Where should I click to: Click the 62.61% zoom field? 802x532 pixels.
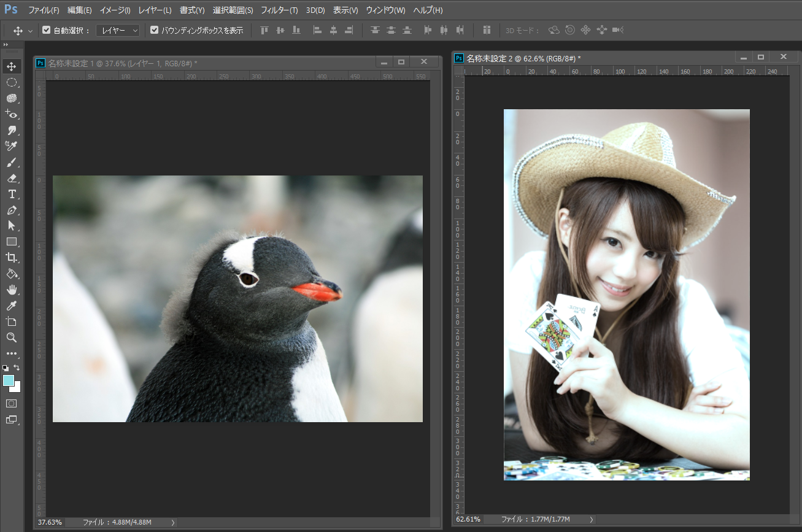pos(468,519)
